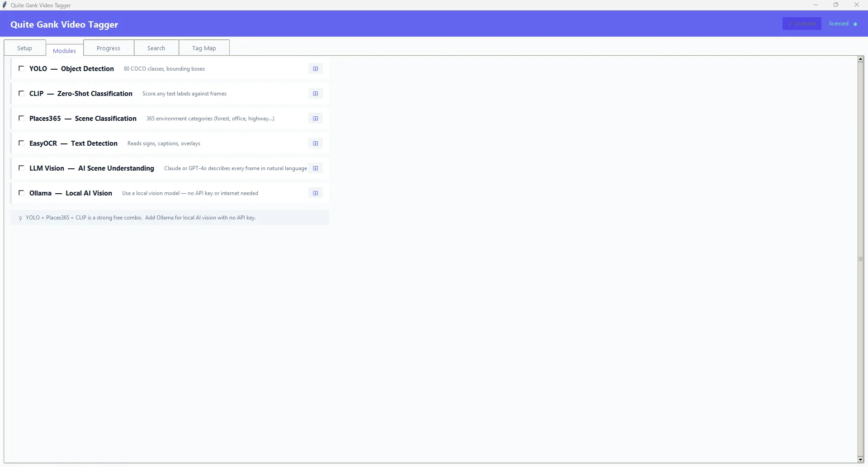Image resolution: width=868 pixels, height=467 pixels.
Task: Click the app feather icon in title bar
Action: 5,5
